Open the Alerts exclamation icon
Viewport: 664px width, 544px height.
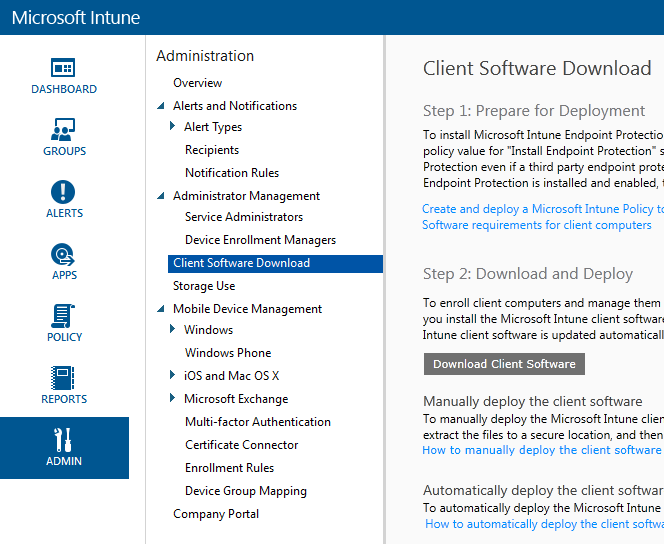[63, 192]
